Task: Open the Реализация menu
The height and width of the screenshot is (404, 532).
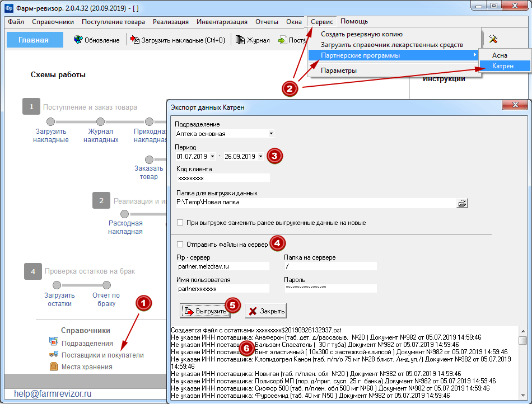Action: [171, 22]
